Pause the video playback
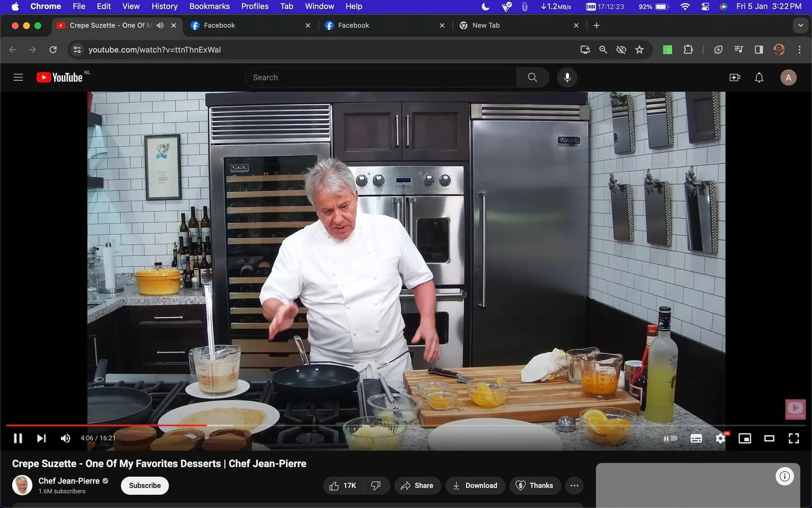 click(18, 438)
